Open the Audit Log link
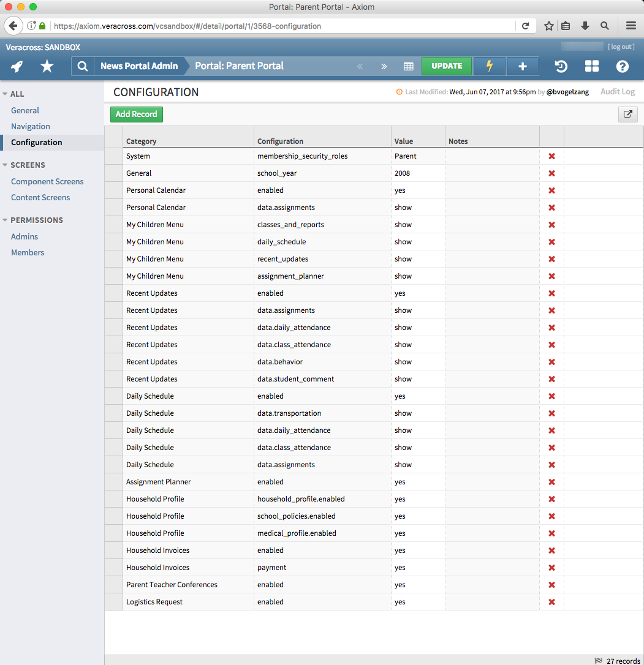 (x=617, y=91)
